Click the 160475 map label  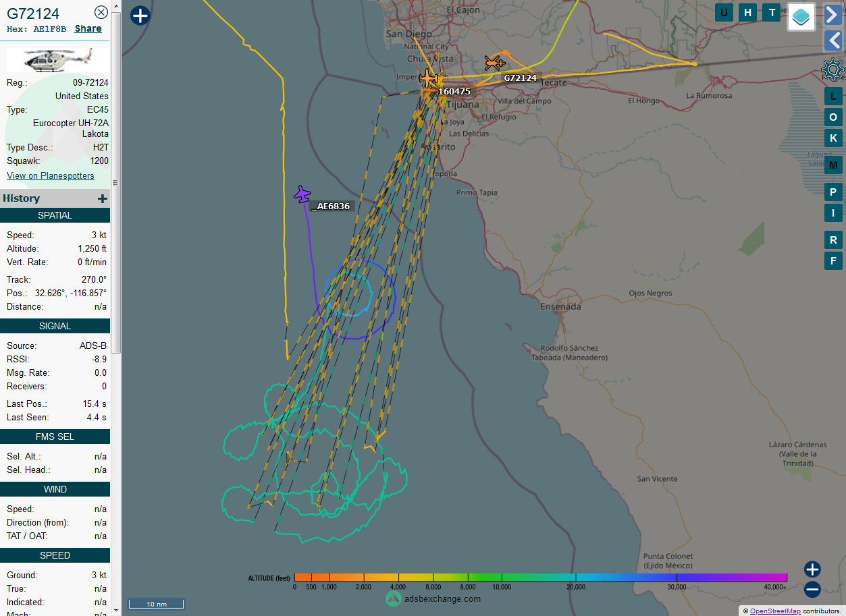(454, 92)
